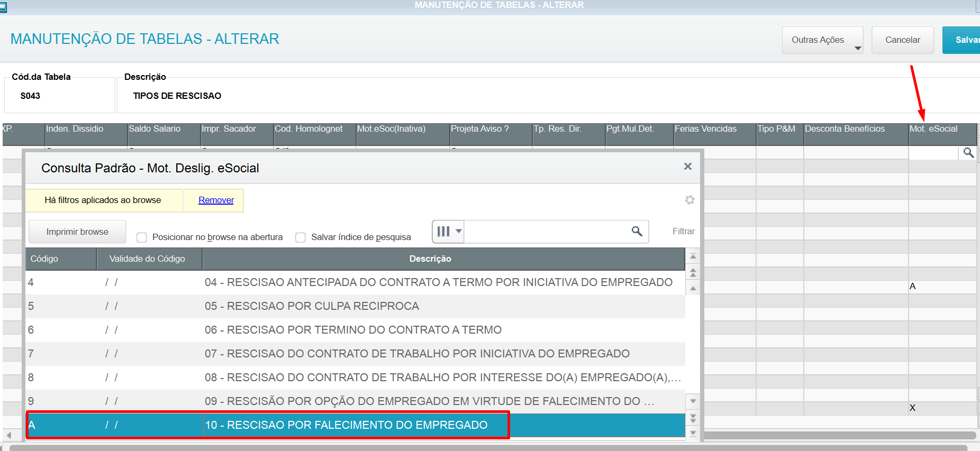Click the Código cell with value 9
This screenshot has height=451, width=980.
click(61, 401)
